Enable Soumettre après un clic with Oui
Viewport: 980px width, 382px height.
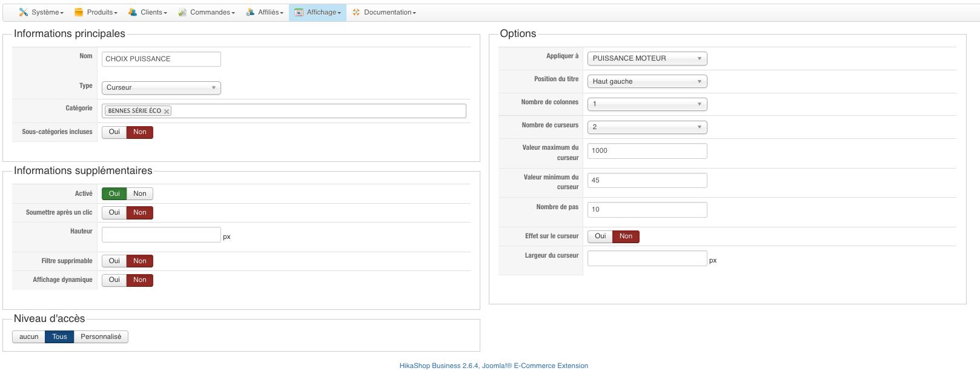click(x=114, y=213)
